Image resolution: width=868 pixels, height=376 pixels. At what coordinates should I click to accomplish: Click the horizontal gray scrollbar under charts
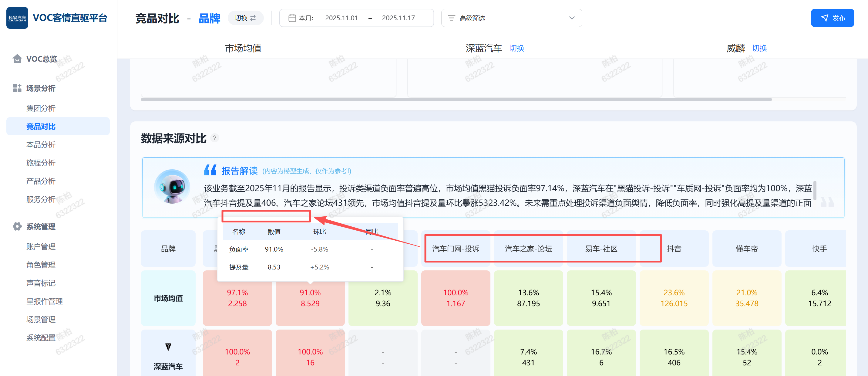point(456,100)
